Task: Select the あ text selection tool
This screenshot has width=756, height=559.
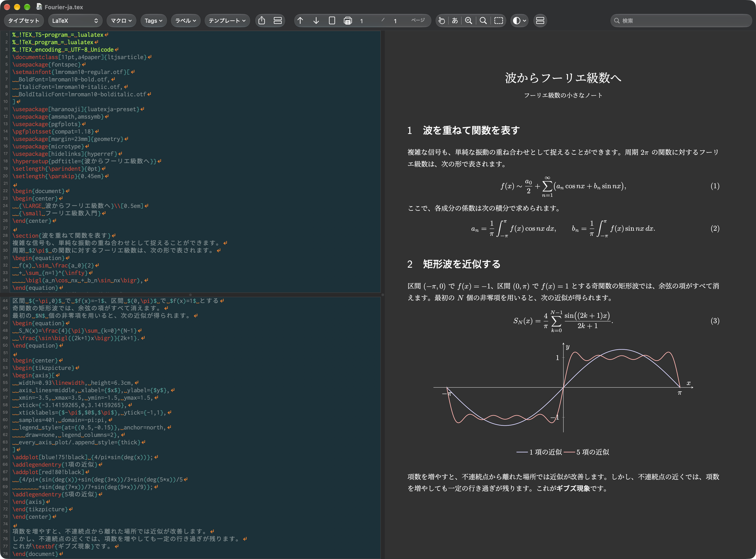Action: click(x=455, y=21)
